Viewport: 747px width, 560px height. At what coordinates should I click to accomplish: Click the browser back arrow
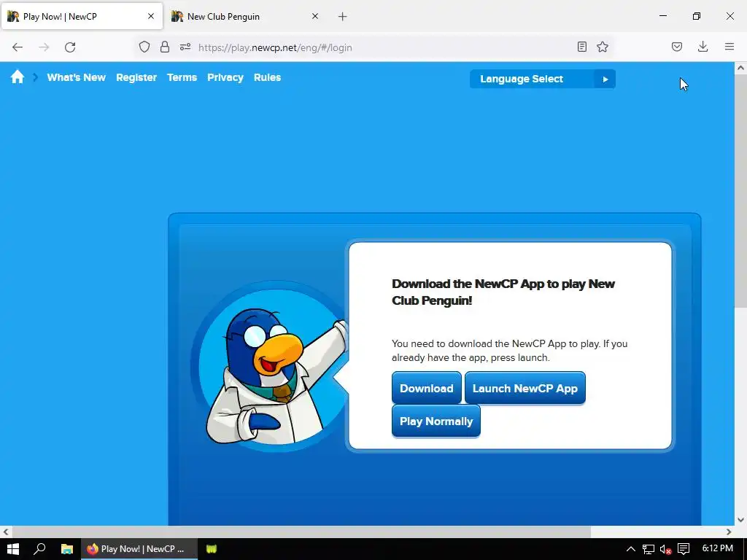click(18, 47)
